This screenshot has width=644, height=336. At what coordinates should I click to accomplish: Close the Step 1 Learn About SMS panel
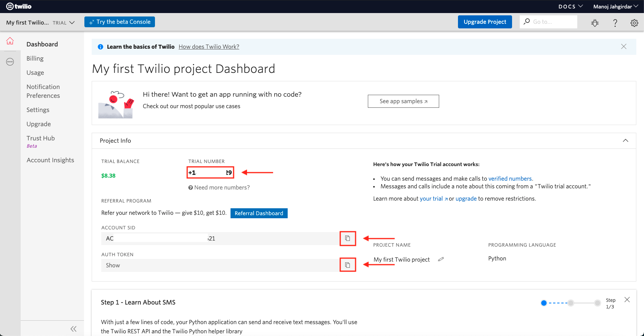click(x=627, y=300)
